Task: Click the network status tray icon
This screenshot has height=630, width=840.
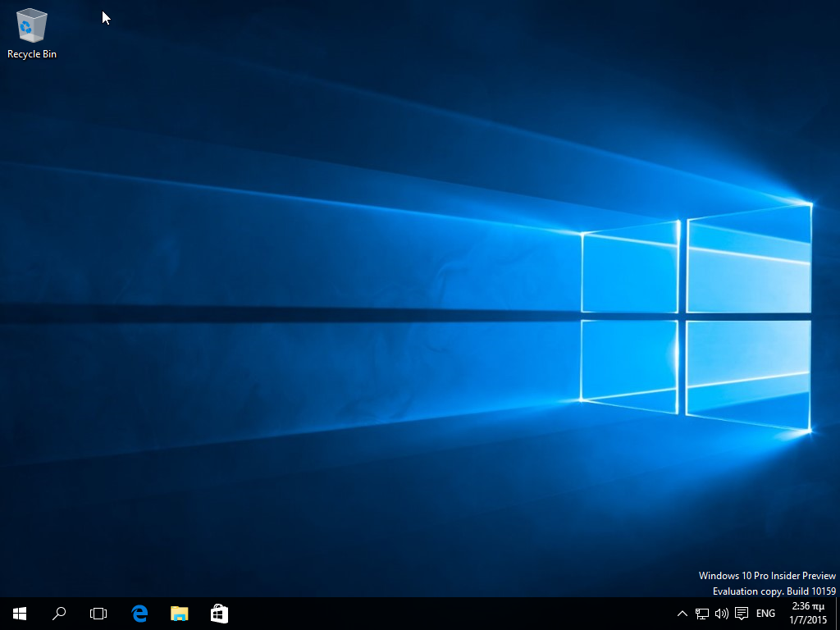Action: pyautogui.click(x=702, y=614)
